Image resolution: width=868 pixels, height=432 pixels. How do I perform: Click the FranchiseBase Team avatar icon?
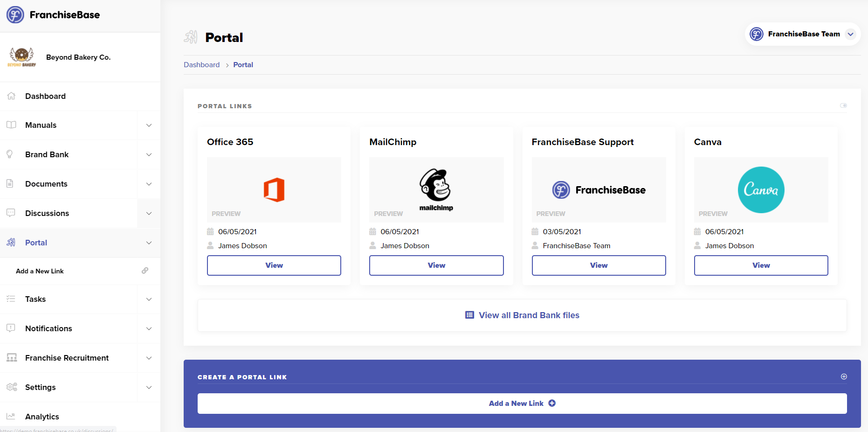pyautogui.click(x=757, y=34)
